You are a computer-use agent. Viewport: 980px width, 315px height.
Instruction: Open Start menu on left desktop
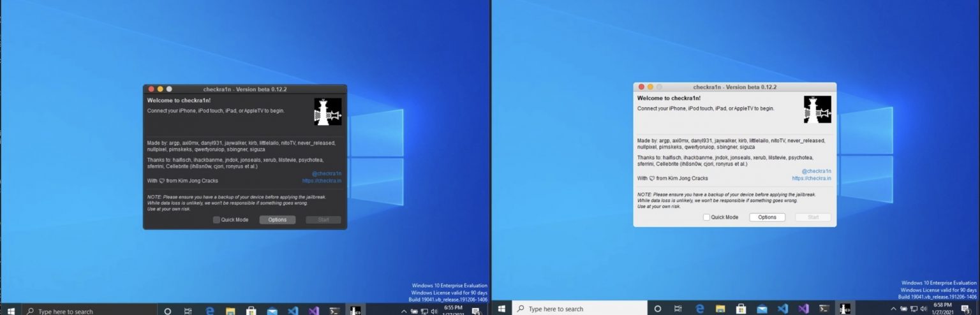point(11,311)
